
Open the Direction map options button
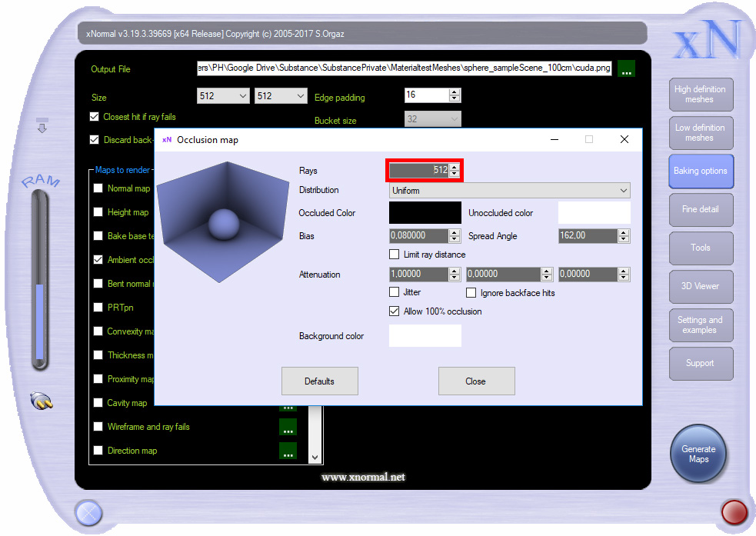pos(288,451)
